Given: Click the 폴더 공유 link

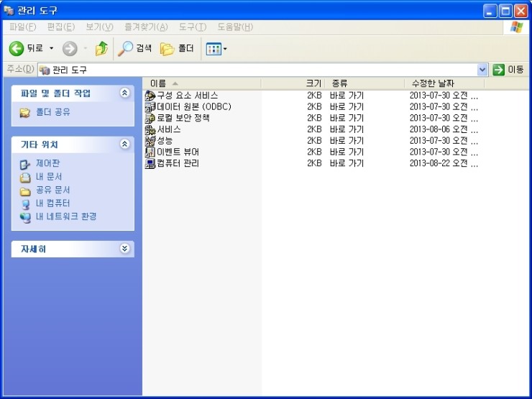Looking at the screenshot, I should [52, 113].
